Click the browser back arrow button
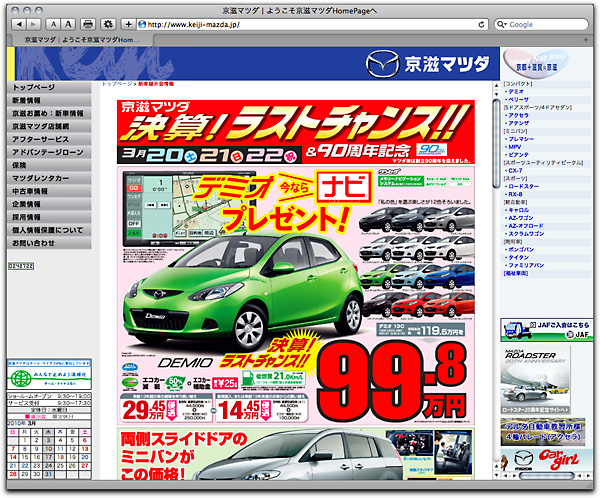This screenshot has height=498, width=600. click(19, 23)
